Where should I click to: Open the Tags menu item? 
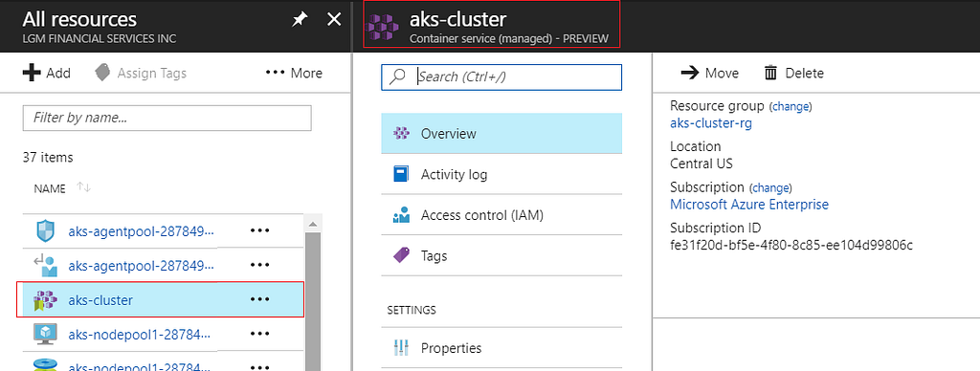pos(501,255)
